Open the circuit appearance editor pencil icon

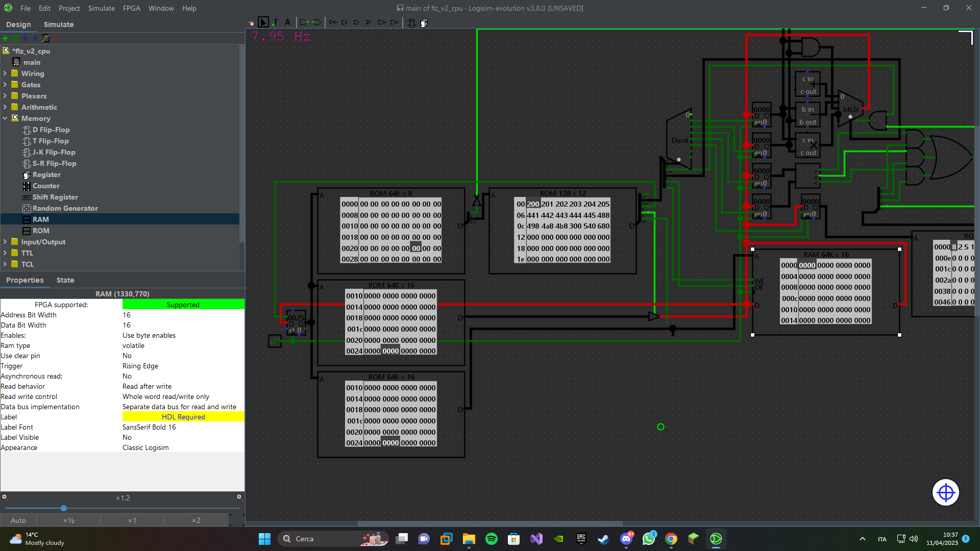click(45, 38)
